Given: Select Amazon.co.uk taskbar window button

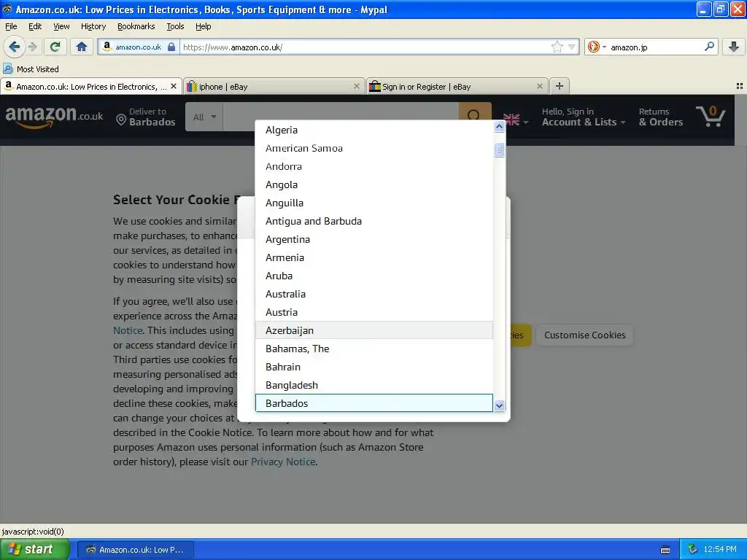Looking at the screenshot, I should 135,550.
